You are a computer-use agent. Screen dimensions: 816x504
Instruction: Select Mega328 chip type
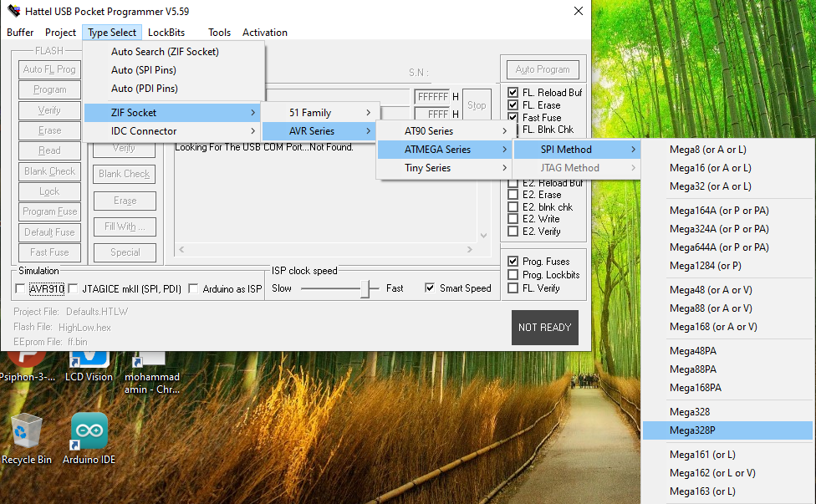point(727,412)
